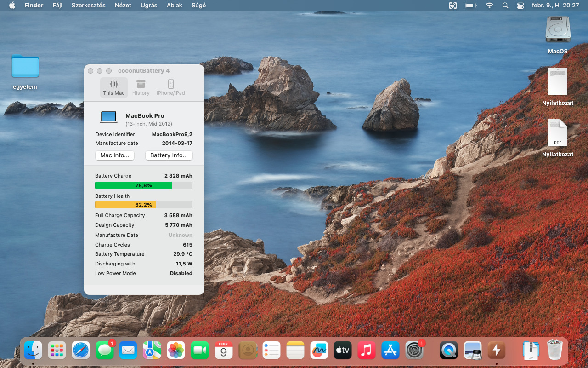This screenshot has width=588, height=368.
Task: Open the History tab in coconutBattery
Action: point(141,87)
